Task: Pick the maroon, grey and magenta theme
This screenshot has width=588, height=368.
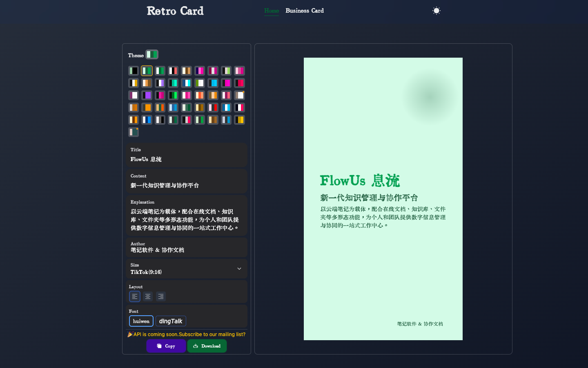Action: (x=213, y=71)
